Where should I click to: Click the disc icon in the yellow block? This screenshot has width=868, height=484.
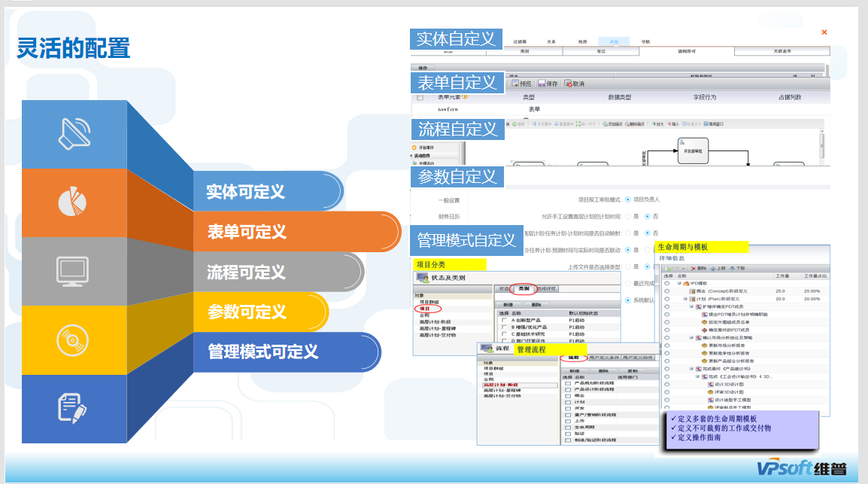click(72, 339)
